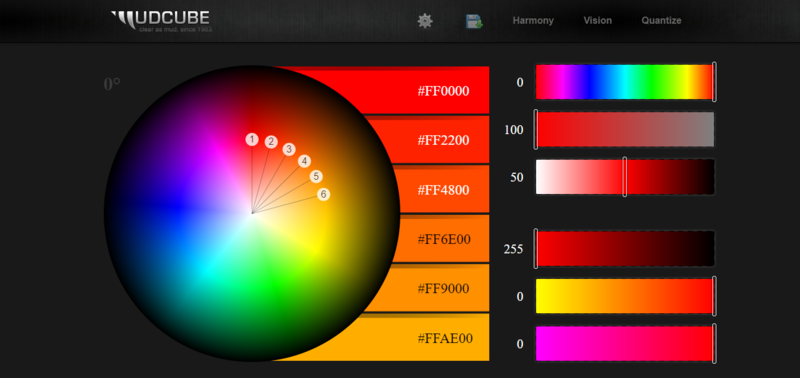Select color wheel marker 1
Viewport: 800px width, 378px height.
(252, 139)
